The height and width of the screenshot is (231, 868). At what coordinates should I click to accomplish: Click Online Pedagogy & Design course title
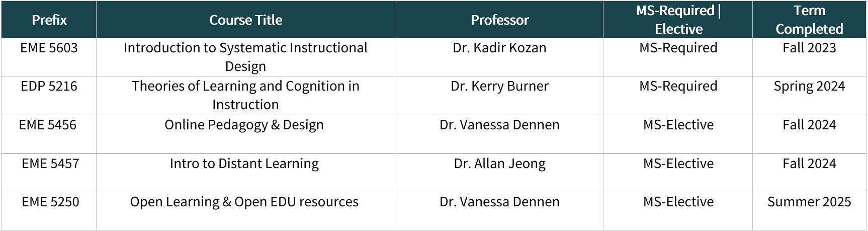tap(244, 125)
